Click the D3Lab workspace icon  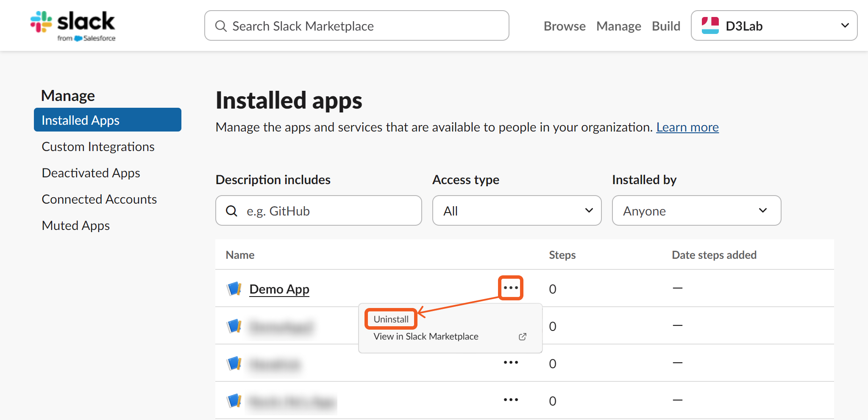click(710, 26)
